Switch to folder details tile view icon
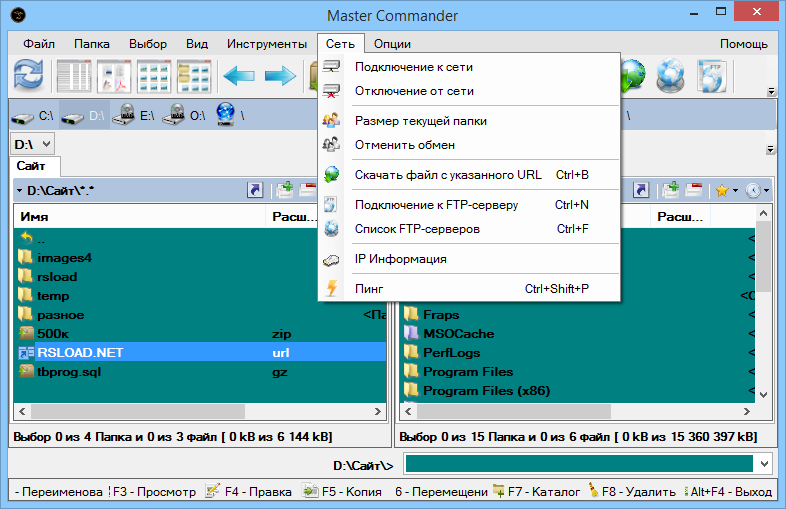The image size is (786, 509). tap(194, 76)
